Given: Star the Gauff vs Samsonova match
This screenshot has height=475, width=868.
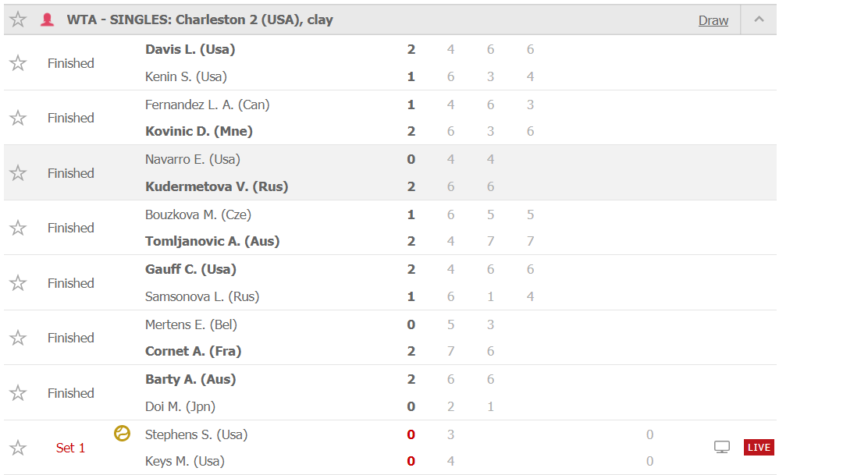Looking at the screenshot, I should [x=18, y=283].
